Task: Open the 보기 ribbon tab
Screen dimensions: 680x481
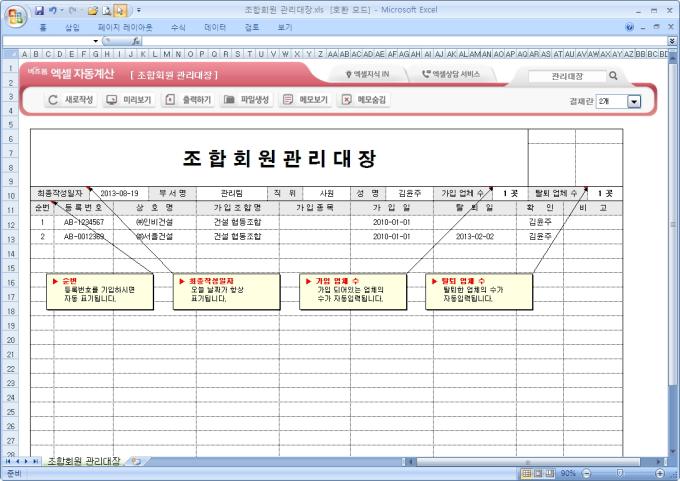Action: tap(284, 28)
